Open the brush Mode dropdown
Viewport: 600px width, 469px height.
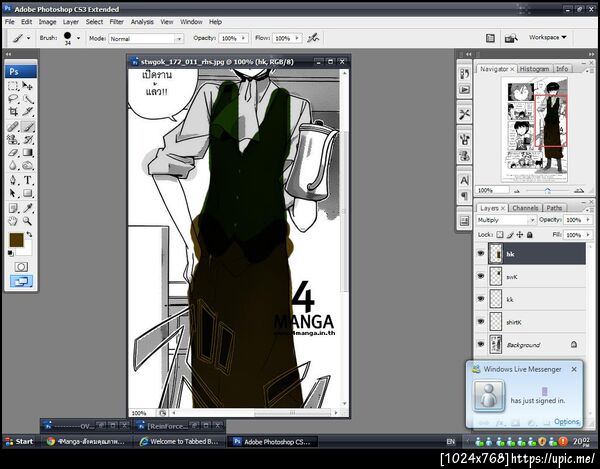click(x=179, y=39)
